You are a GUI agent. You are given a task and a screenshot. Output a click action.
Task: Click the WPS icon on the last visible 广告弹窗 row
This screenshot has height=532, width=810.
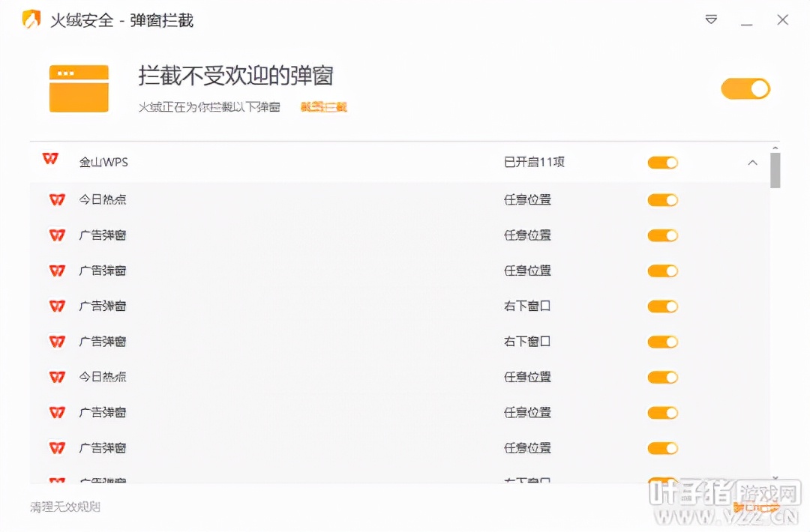coord(56,448)
